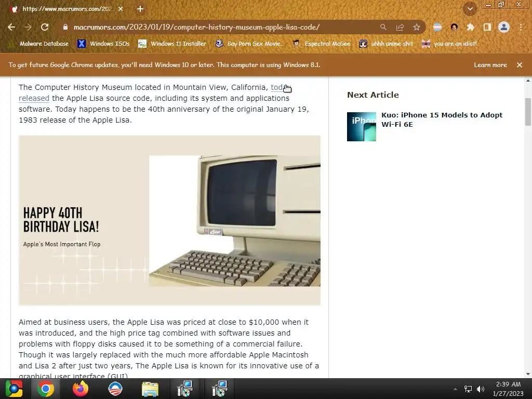Viewport: 532px width, 399px height.
Task: Reload the MacRumors page
Action: click(45, 27)
